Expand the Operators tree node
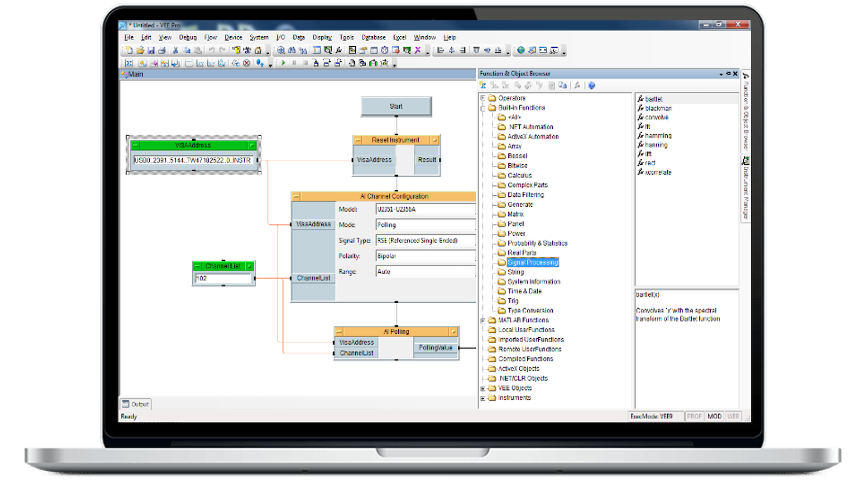868x488 pixels. 482,98
